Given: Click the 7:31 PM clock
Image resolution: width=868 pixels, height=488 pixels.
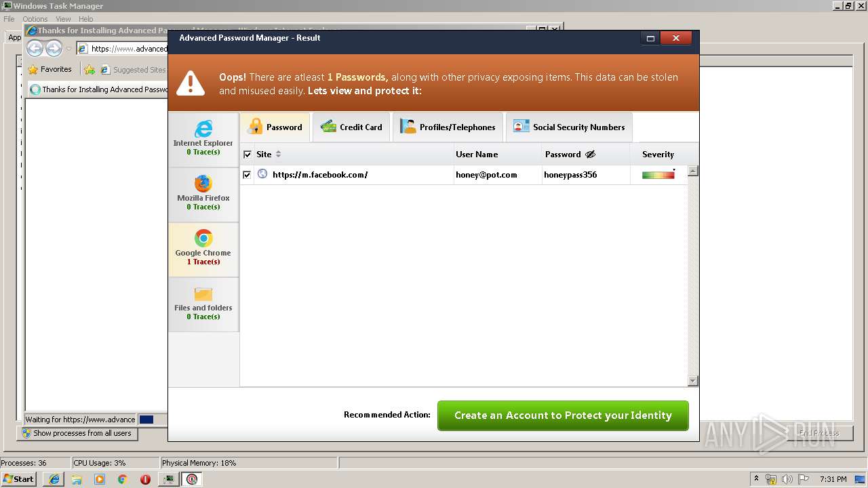Looking at the screenshot, I should 833,479.
